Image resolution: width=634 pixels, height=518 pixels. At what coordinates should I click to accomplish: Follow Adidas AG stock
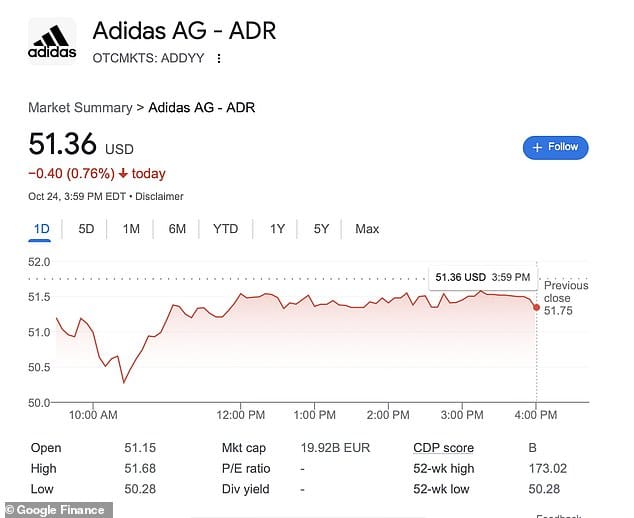(555, 148)
